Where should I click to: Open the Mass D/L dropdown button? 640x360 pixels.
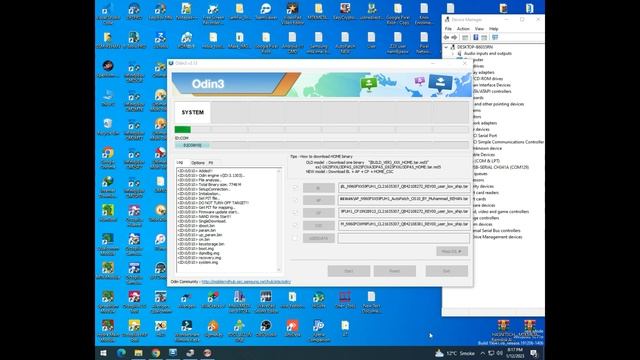tap(452, 251)
